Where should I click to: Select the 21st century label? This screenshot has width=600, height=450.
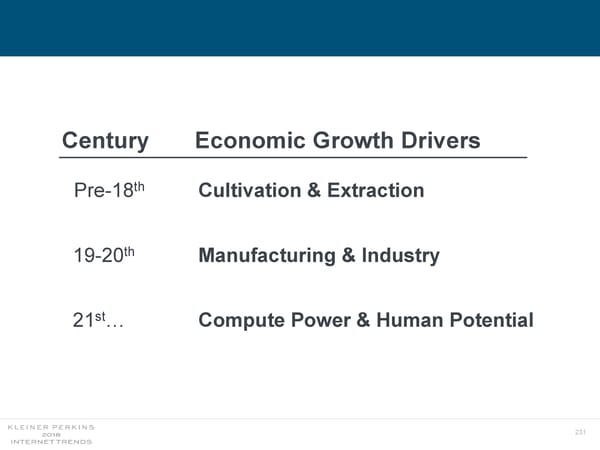pos(98,321)
